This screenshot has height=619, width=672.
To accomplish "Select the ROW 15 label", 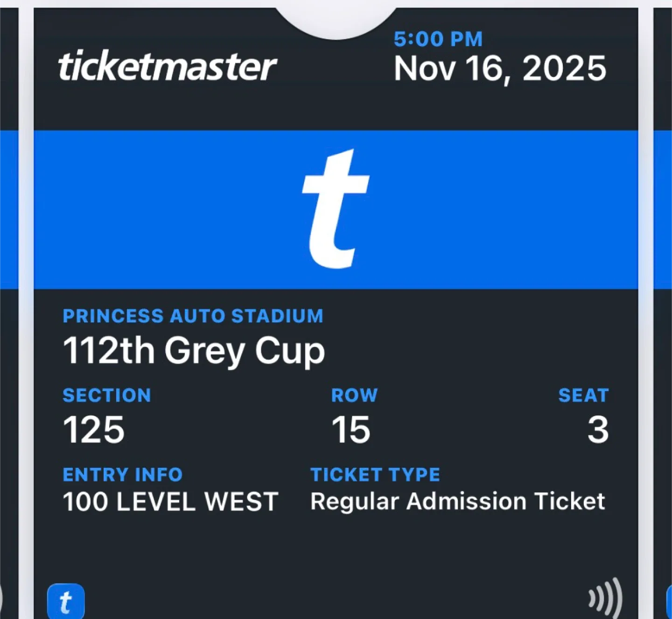I will 354,396.
